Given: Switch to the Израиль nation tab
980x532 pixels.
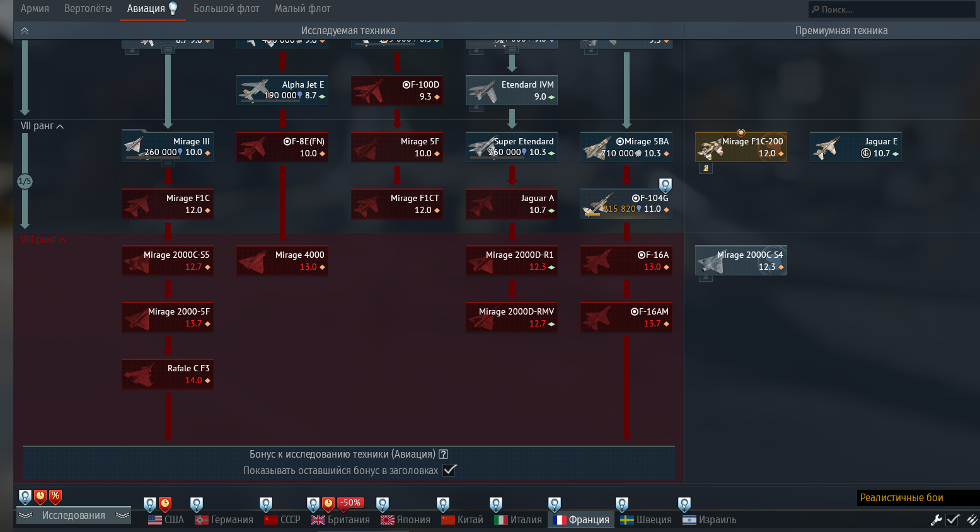Looking at the screenshot, I should 710,520.
